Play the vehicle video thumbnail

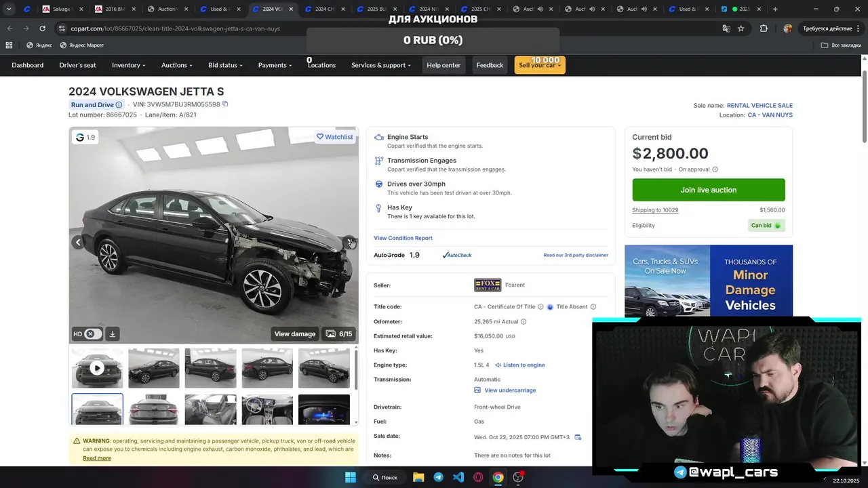coord(97,368)
